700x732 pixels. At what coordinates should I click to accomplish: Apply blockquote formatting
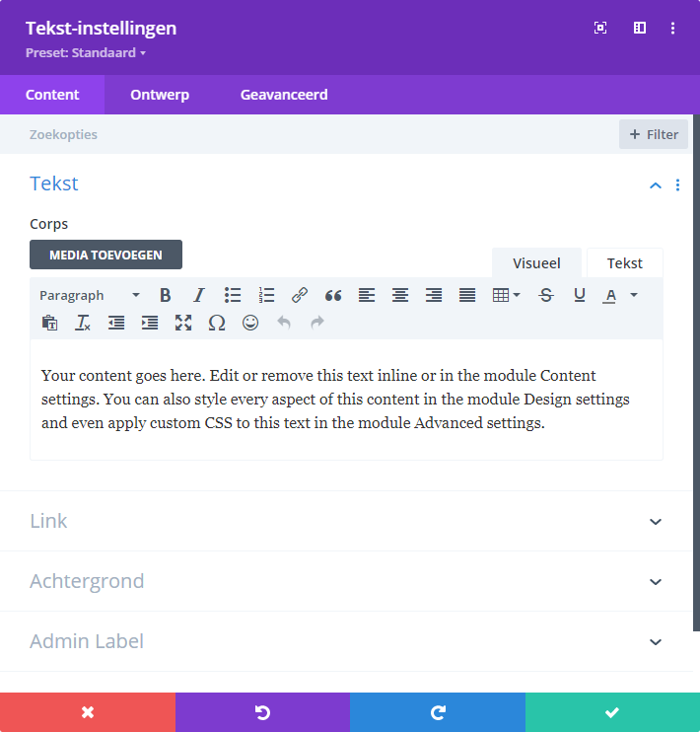333,295
